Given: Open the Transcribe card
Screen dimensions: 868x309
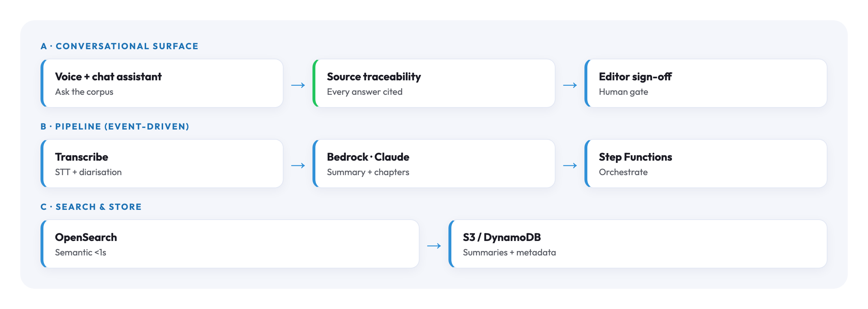Looking at the screenshot, I should (162, 164).
